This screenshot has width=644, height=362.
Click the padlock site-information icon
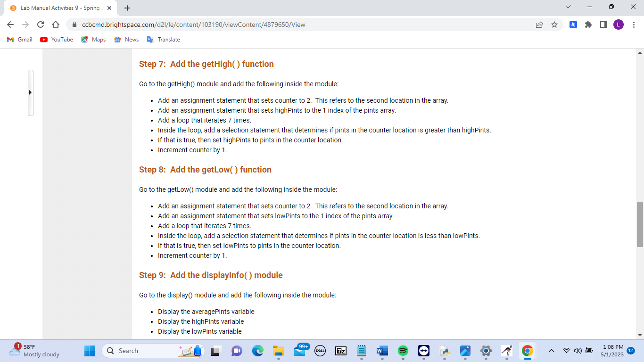click(75, 24)
